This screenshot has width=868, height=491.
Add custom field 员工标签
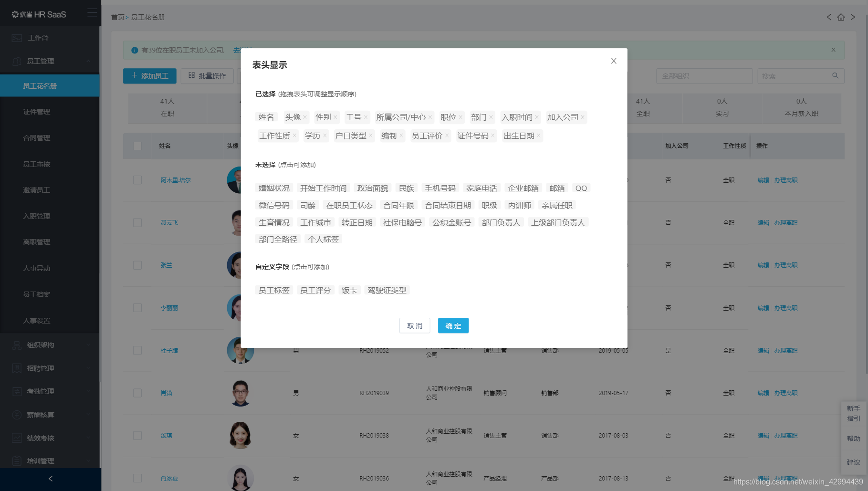tap(274, 290)
